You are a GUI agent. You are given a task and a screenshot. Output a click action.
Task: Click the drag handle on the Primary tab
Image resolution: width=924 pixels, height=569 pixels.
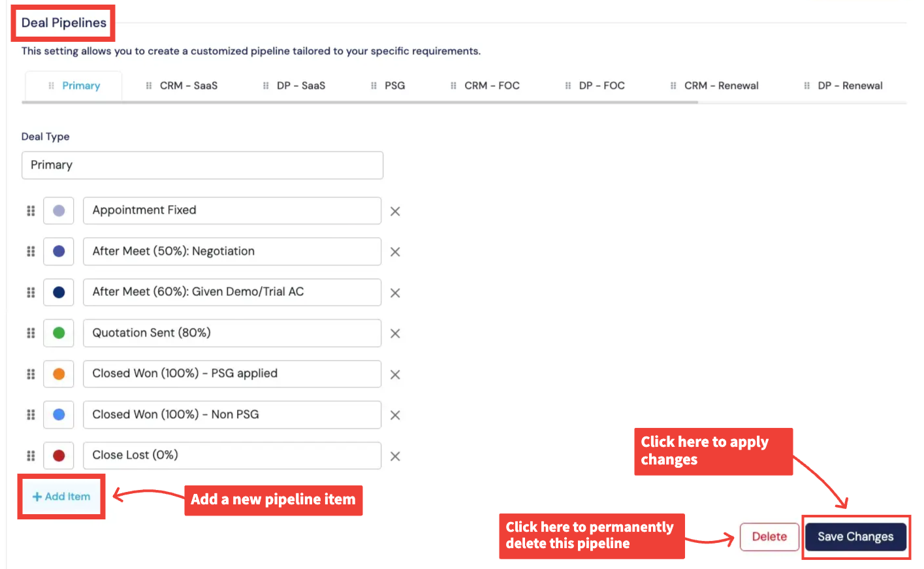[51, 85]
